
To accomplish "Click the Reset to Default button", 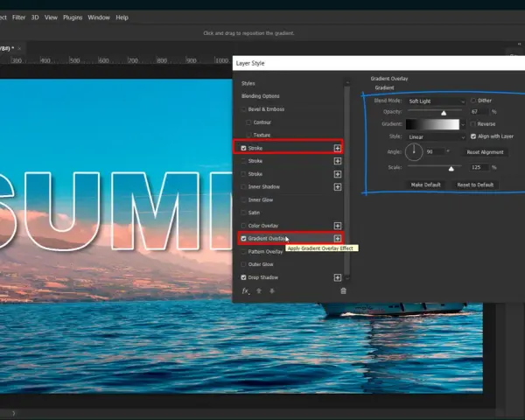I will pos(475,185).
